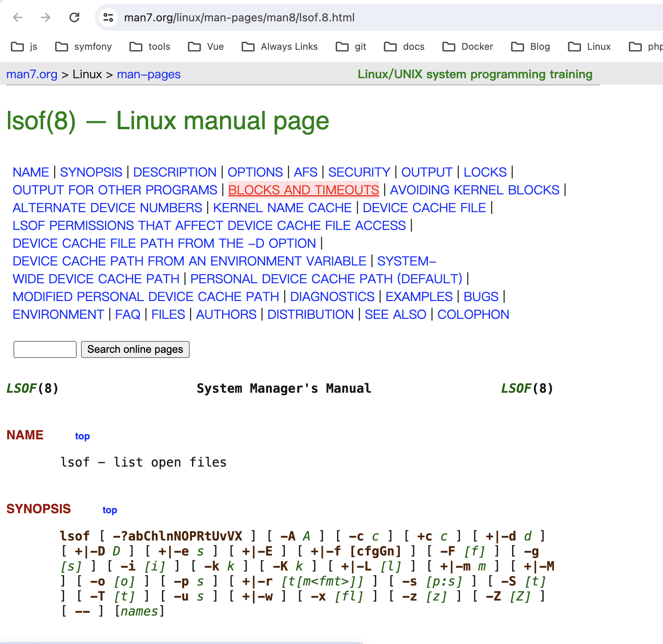The width and height of the screenshot is (663, 644).
Task: Click the top link beside NAME heading
Action: [82, 436]
